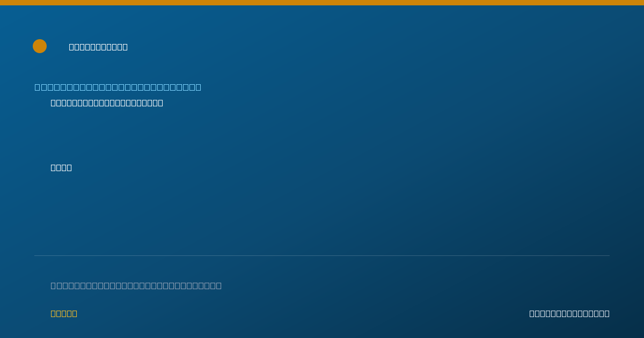This screenshot has width=644, height=338.
Task: Click the light-blue heading line
Action: coord(118,87)
